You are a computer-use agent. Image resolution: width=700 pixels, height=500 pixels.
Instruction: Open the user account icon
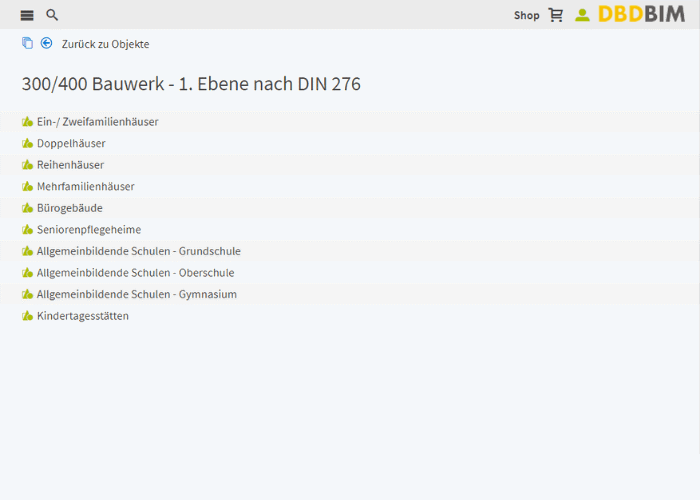pos(582,15)
